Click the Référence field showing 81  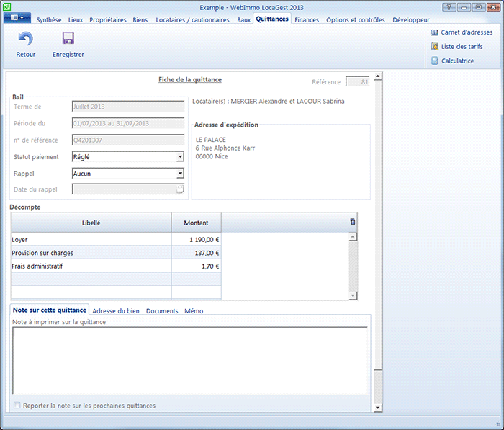click(357, 81)
